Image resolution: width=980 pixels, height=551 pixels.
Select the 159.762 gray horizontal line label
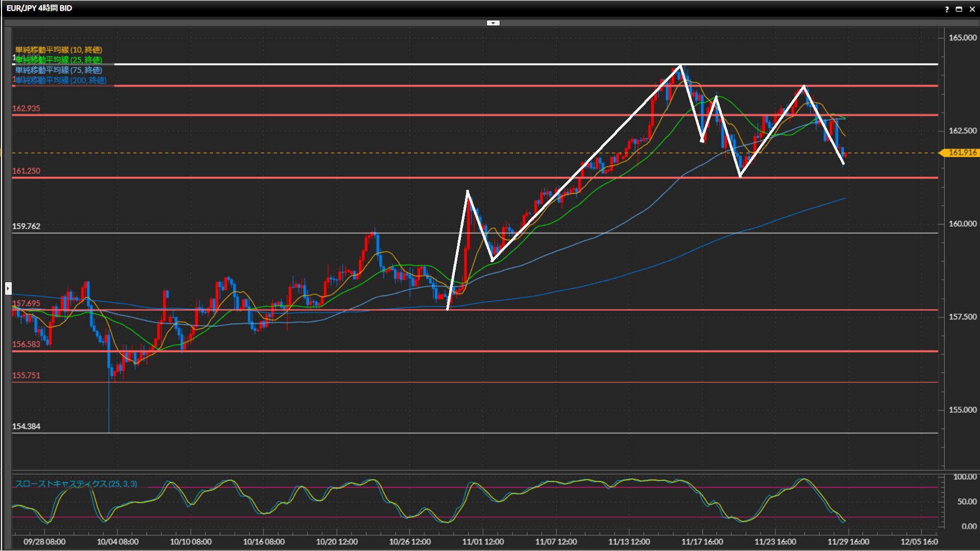pyautogui.click(x=26, y=226)
